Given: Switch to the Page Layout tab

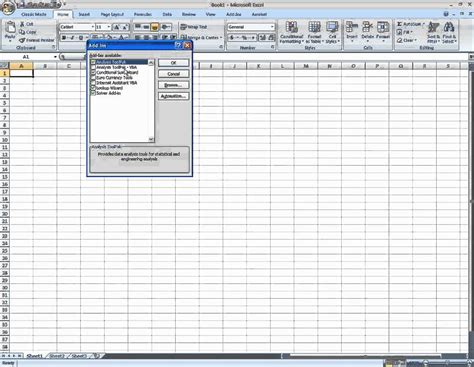Looking at the screenshot, I should pos(112,14).
